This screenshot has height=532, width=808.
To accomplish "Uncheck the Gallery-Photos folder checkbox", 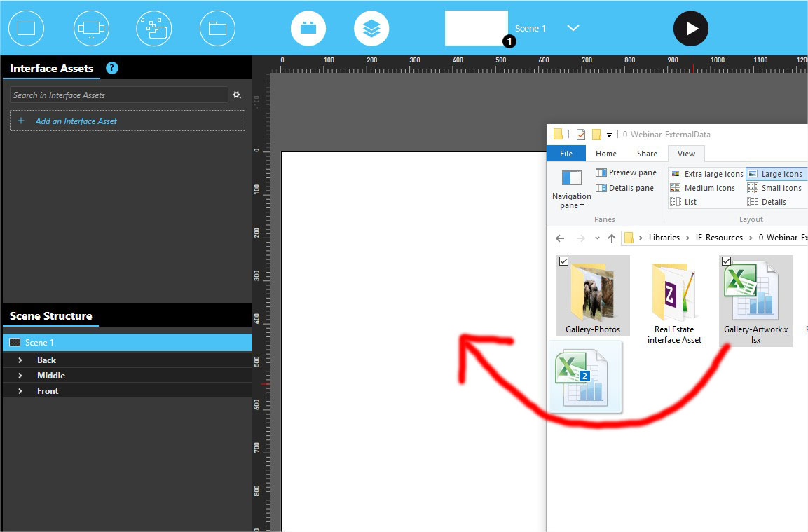I will [x=563, y=261].
